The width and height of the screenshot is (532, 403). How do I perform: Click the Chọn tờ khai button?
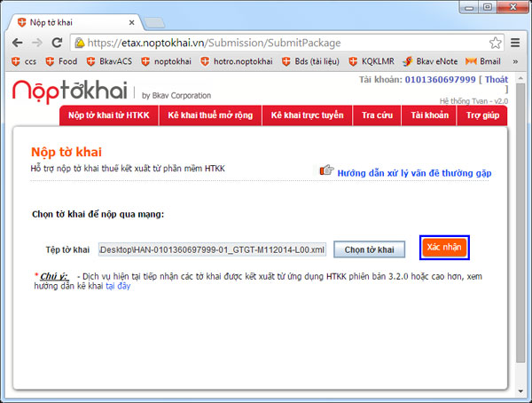(369, 249)
